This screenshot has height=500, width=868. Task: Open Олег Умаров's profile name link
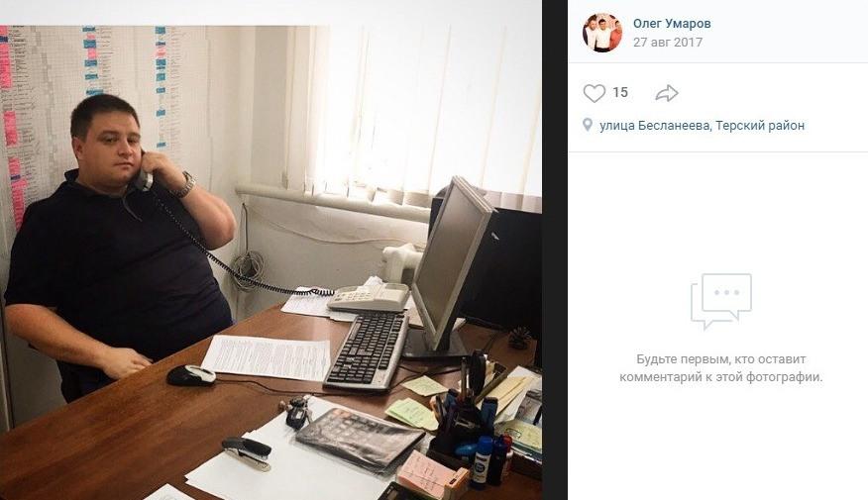click(x=672, y=23)
